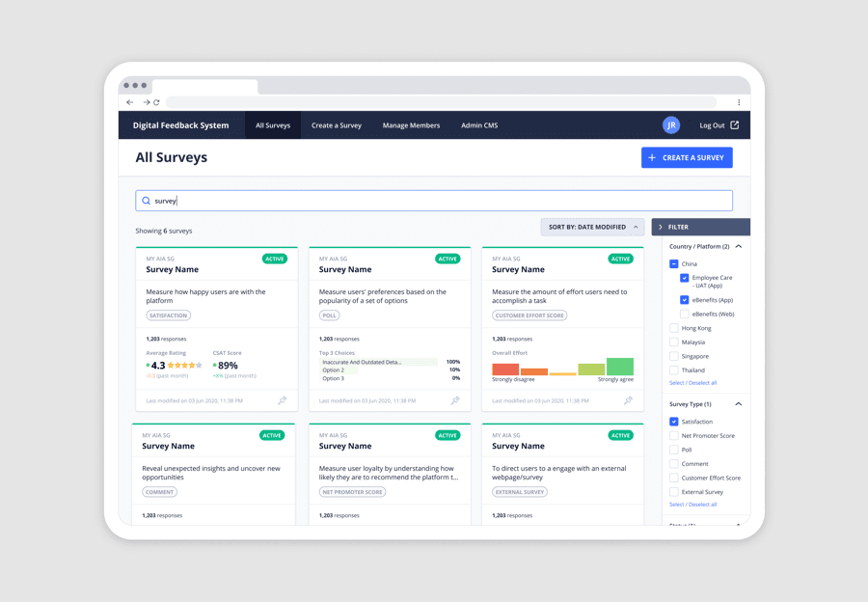Click CUSTOMER EFFORT SCORE tag

pyautogui.click(x=529, y=315)
